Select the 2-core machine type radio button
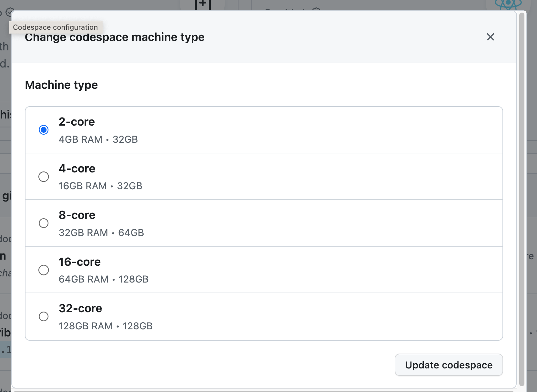 click(44, 129)
